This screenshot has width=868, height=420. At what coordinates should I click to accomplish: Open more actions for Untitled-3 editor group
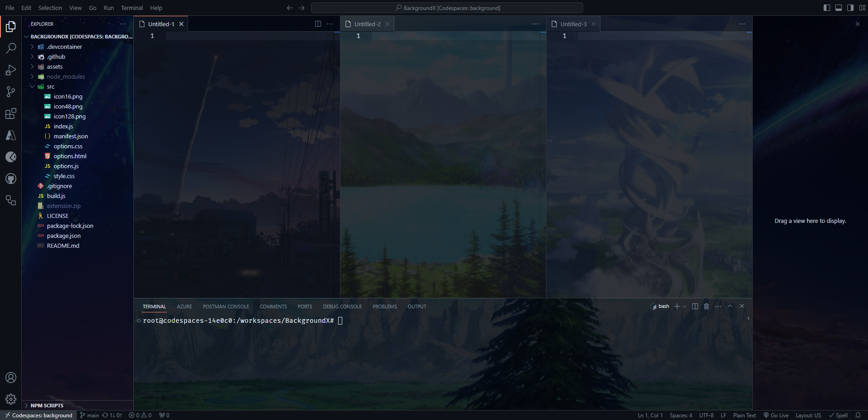[x=742, y=24]
